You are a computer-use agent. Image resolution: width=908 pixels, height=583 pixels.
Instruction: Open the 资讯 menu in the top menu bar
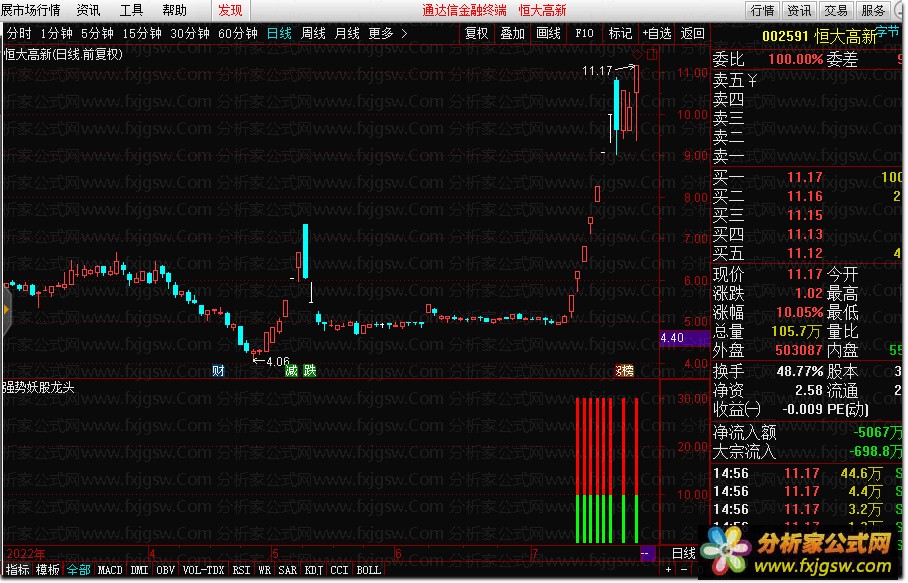point(88,10)
